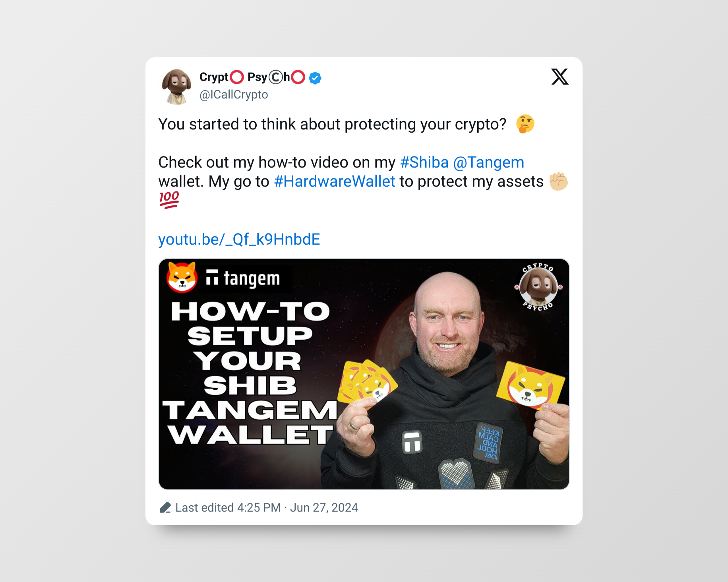This screenshot has height=582, width=728.
Task: Open the Crypto Psycho profile avatar
Action: tap(177, 86)
